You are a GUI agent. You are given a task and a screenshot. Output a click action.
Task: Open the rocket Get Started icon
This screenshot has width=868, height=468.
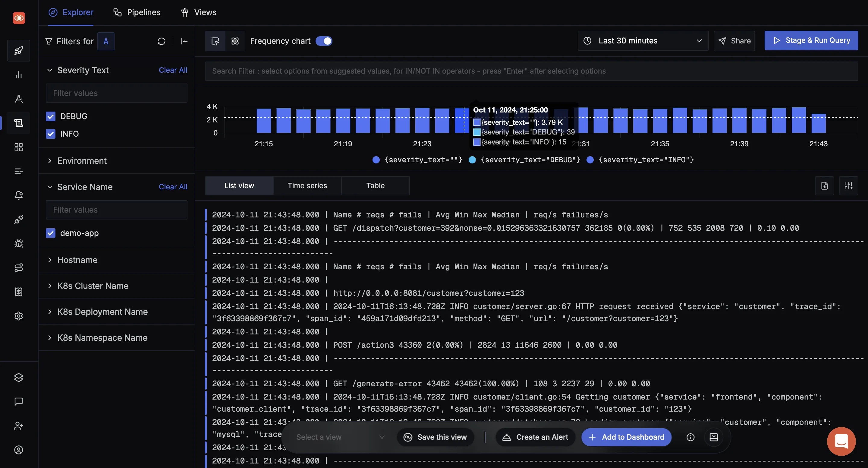[x=19, y=51]
